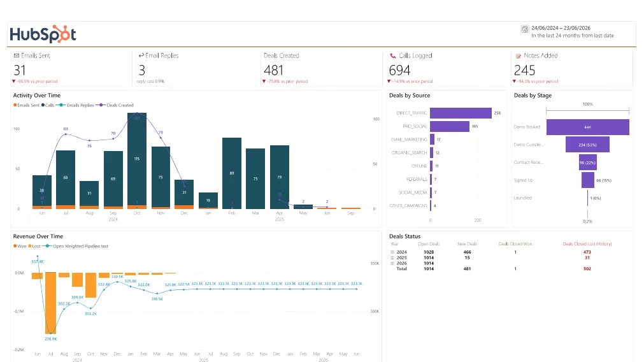Expand the 2025 row in Deals Status
The height and width of the screenshot is (362, 644).
[x=392, y=257]
